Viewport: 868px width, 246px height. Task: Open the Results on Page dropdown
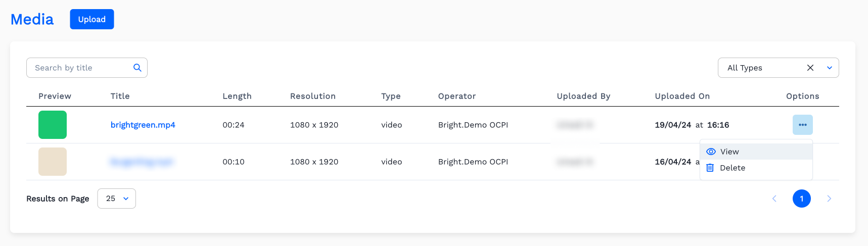117,199
